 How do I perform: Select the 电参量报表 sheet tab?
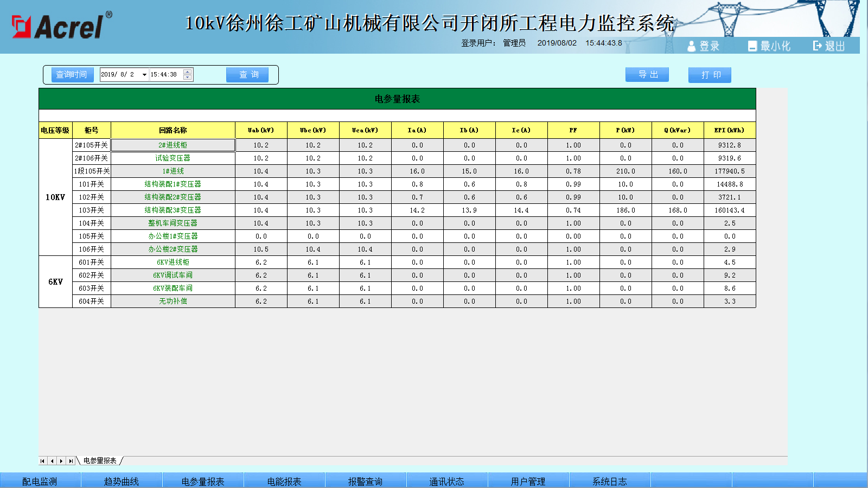tap(100, 461)
